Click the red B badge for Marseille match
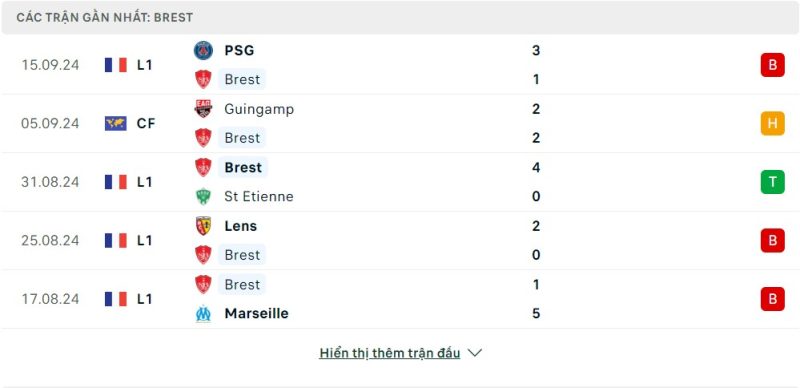This screenshot has height=388, width=800. click(772, 299)
